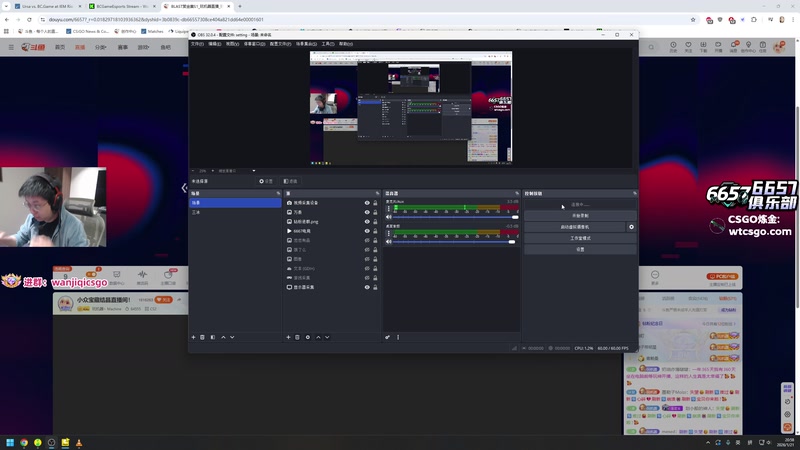The image size is (800, 450).
Task: Open source properties gear in Sources toolbar
Action: pos(308,337)
